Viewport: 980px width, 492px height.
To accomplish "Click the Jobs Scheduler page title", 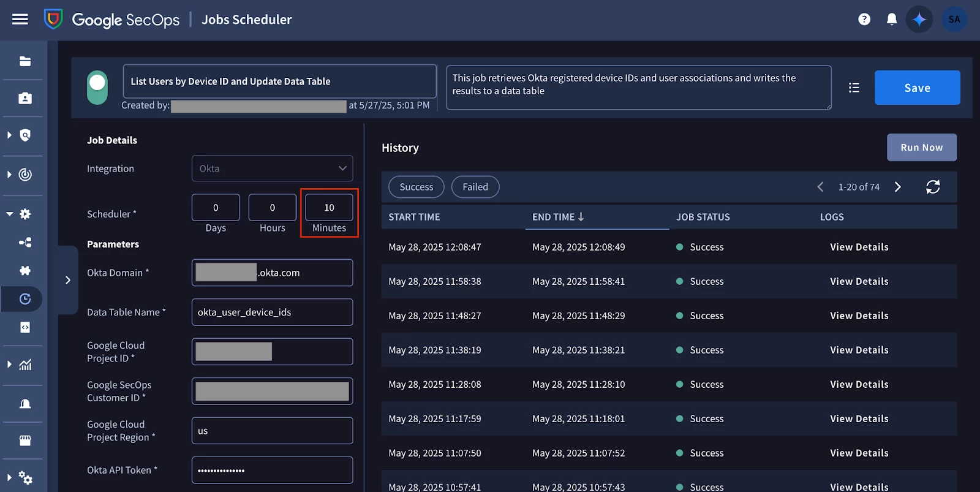I will (x=247, y=20).
